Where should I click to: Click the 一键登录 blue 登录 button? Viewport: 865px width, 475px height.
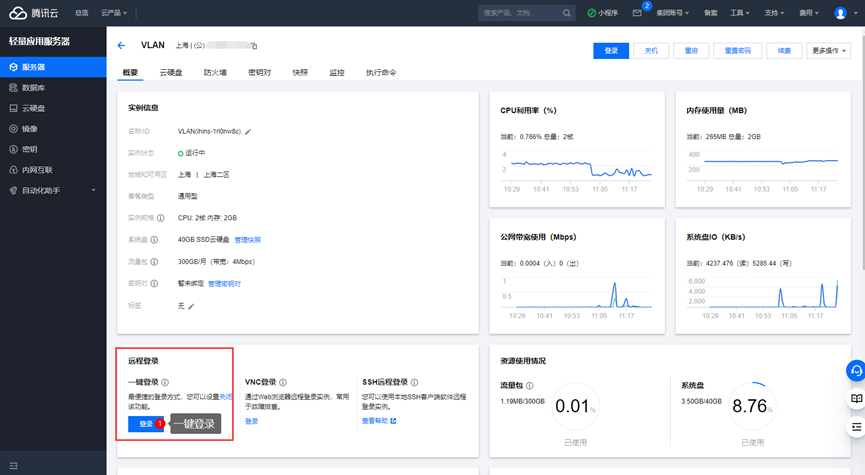coord(146,424)
